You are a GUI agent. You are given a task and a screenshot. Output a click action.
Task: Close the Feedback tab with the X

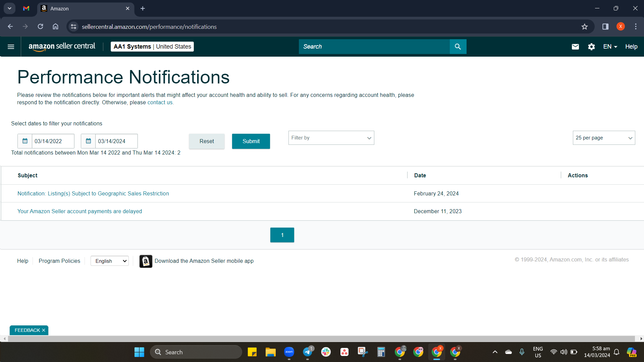click(44, 330)
